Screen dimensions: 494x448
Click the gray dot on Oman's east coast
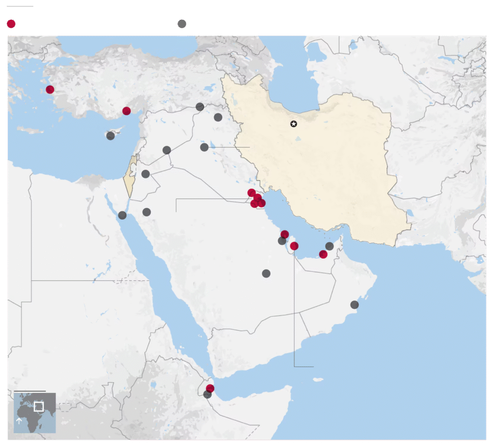[355, 305]
